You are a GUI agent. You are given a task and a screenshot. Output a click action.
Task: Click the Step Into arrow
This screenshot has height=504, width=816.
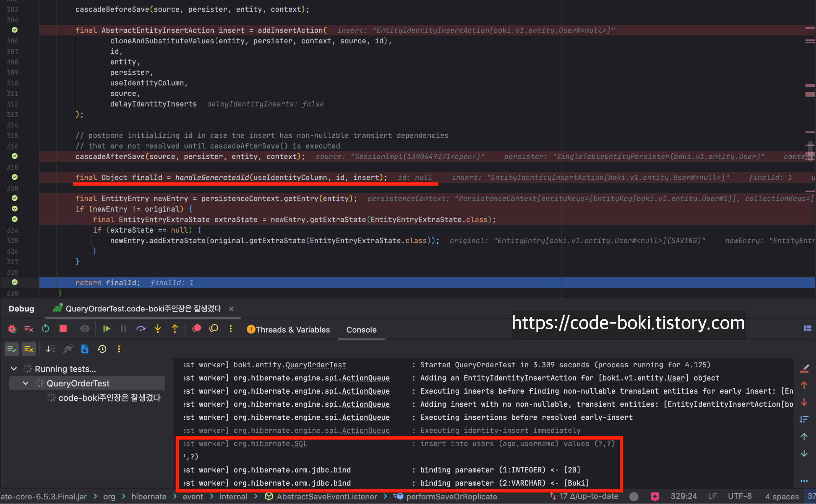pyautogui.click(x=158, y=329)
